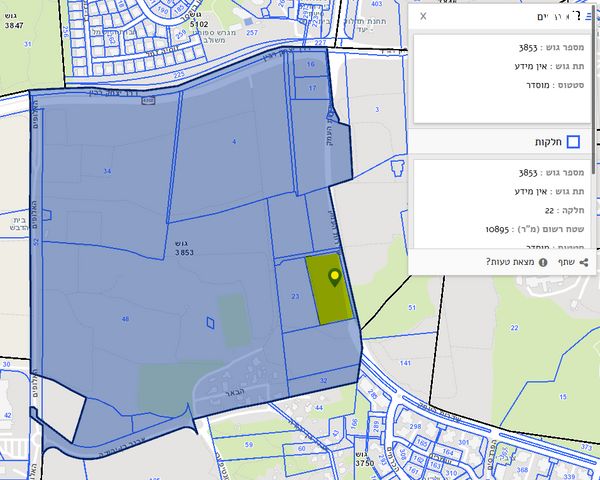The image size is (600, 480).
Task: Click the 4358 road sign marker
Action: 148,100
